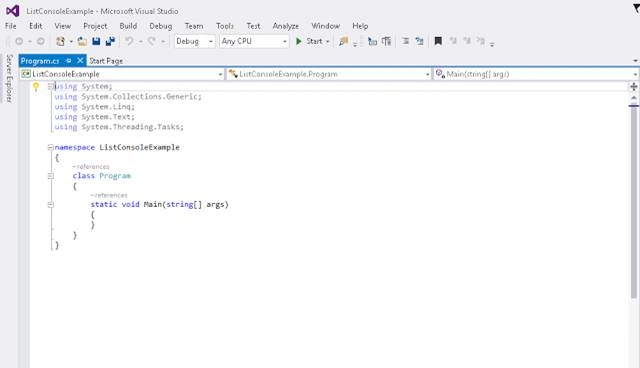This screenshot has width=640, height=368.
Task: Open the File menu
Action: tap(11, 26)
